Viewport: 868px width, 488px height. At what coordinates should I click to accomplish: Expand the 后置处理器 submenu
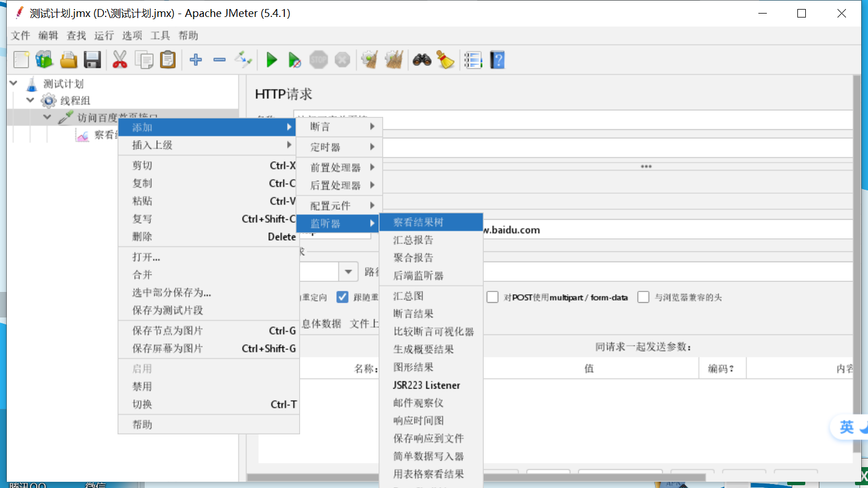pos(339,185)
